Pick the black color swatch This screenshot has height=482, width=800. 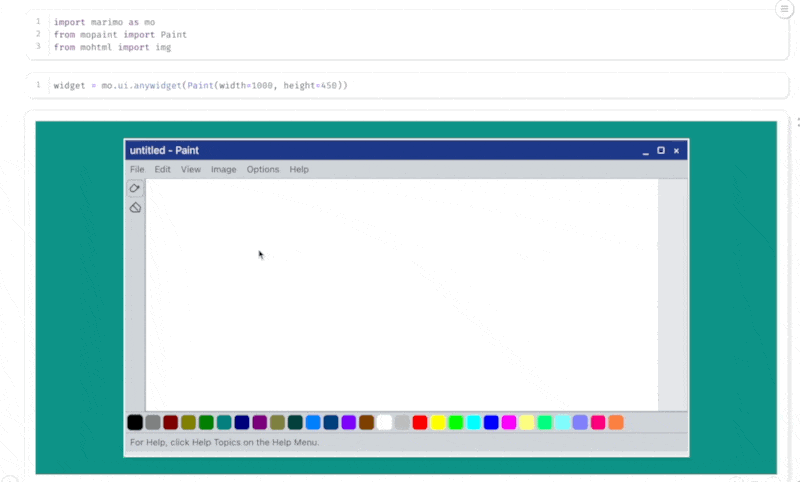[x=135, y=423]
